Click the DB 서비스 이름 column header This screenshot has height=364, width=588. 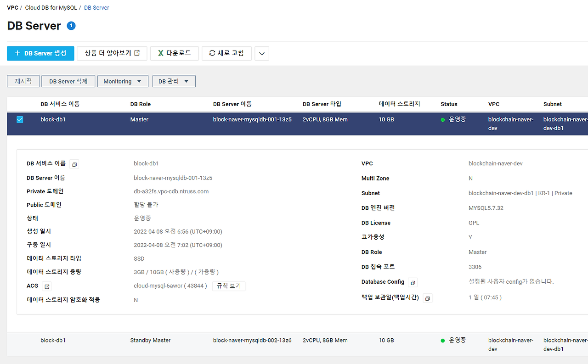tap(60, 104)
